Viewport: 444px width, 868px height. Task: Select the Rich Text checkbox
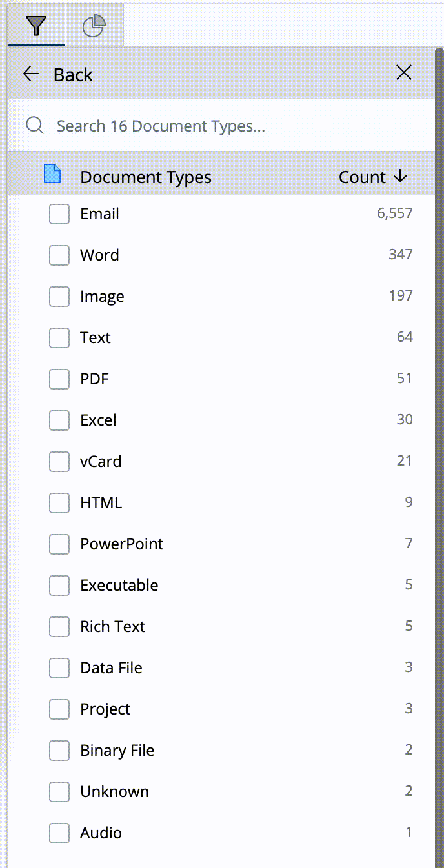tap(59, 626)
